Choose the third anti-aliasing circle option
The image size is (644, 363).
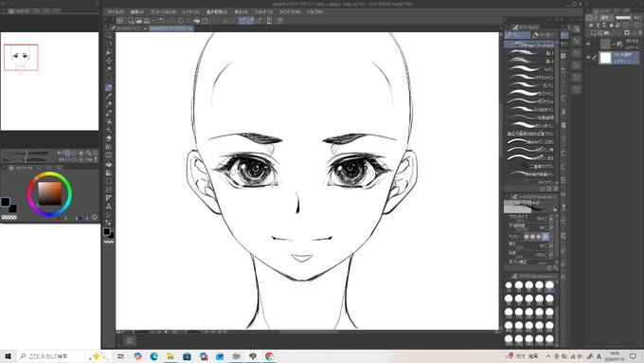point(539,237)
